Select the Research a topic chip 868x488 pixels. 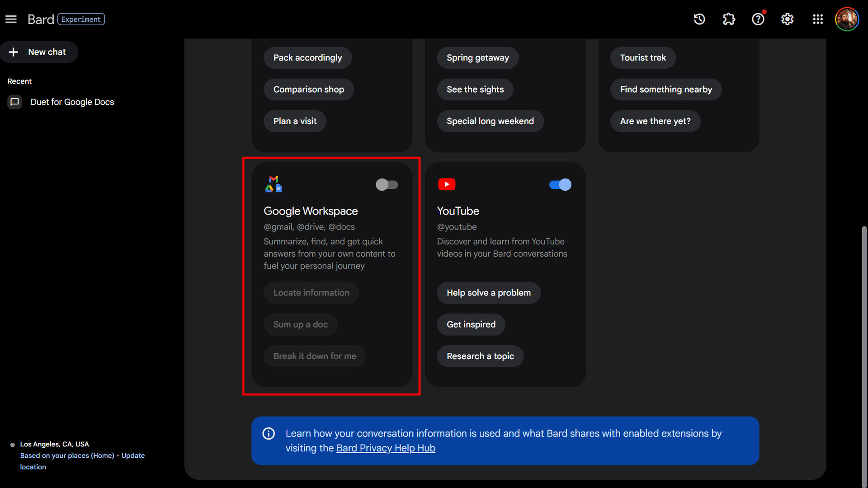480,356
